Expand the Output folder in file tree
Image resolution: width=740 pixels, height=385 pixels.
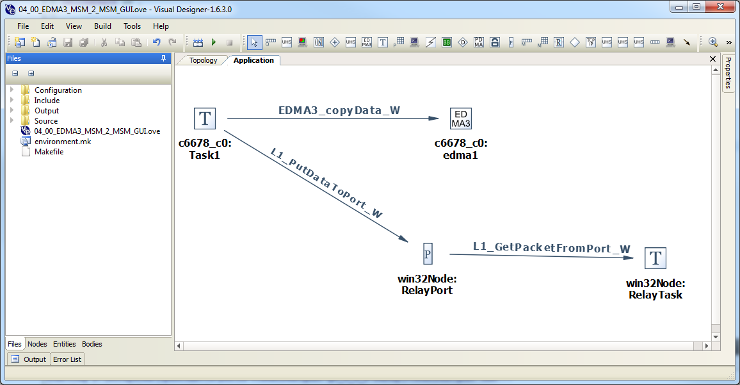point(12,110)
